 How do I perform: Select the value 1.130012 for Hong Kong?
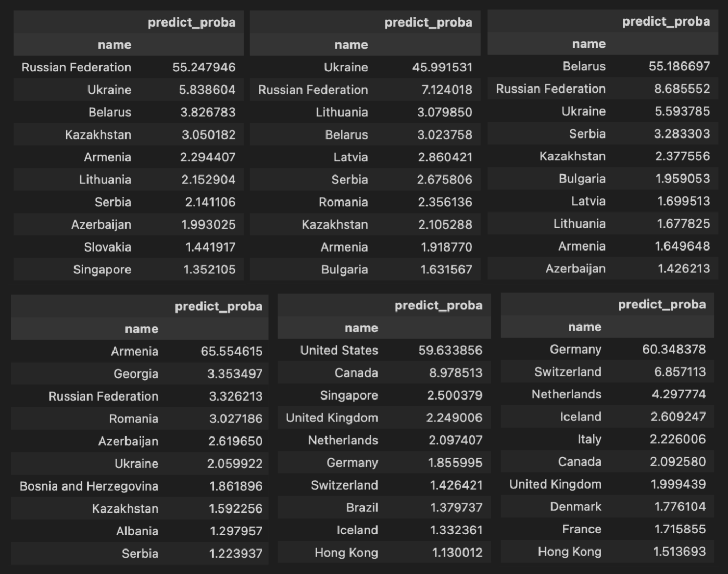(x=457, y=552)
